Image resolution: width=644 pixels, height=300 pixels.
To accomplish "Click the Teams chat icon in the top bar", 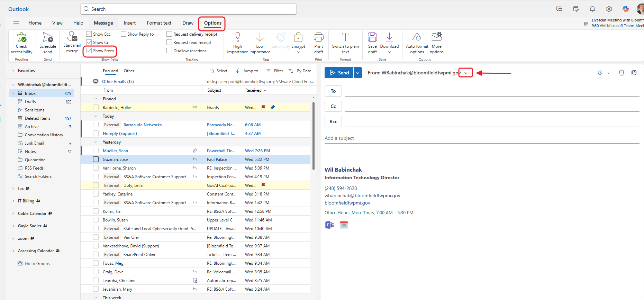I will click(x=559, y=9).
